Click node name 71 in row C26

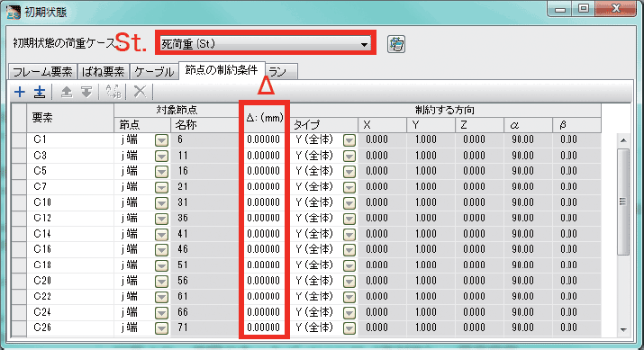204,328
